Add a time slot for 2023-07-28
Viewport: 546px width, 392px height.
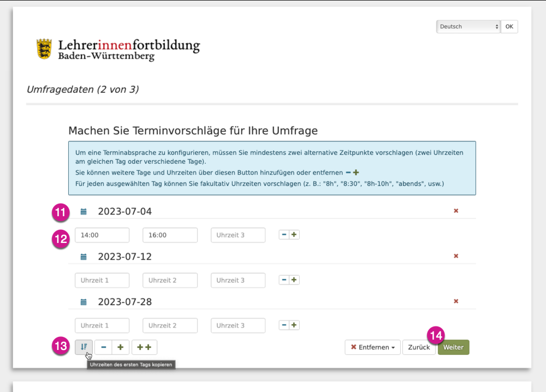294,325
